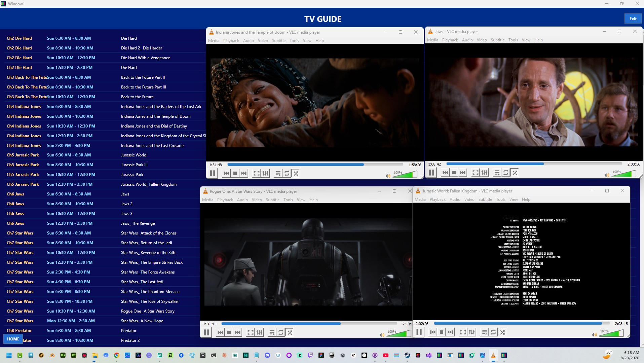The width and height of the screenshot is (644, 363).
Task: Toggle fullscreen in the Rogue One window
Action: 251,332
